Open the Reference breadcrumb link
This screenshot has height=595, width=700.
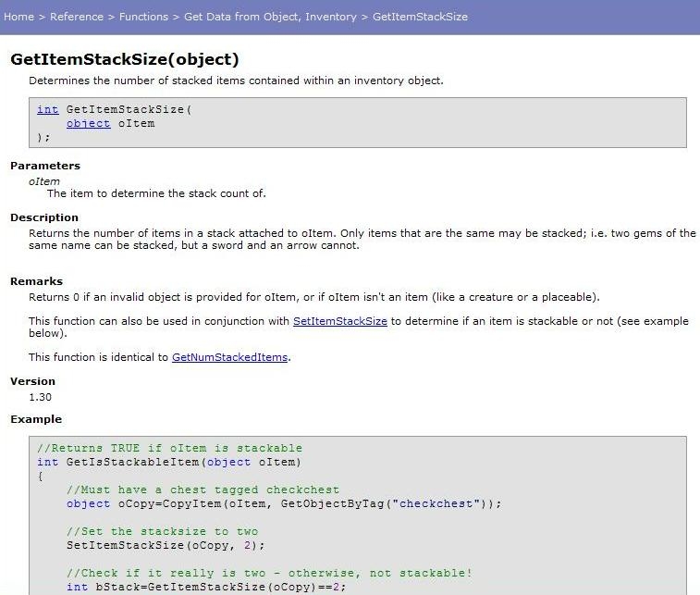click(77, 17)
